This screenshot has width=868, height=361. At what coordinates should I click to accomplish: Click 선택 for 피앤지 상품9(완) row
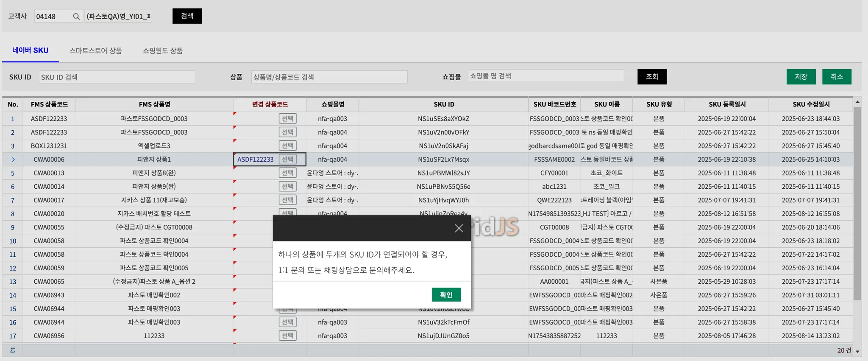click(287, 187)
